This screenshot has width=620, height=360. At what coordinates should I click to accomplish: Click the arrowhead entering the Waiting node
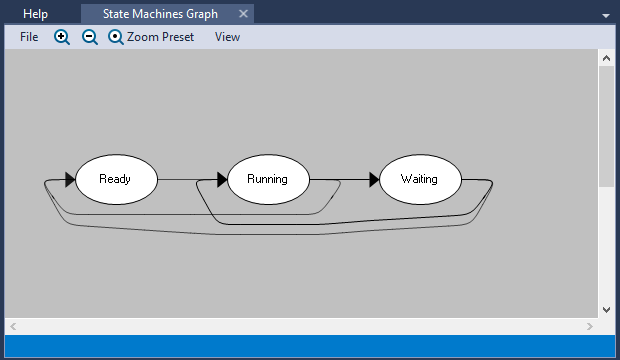(x=374, y=180)
